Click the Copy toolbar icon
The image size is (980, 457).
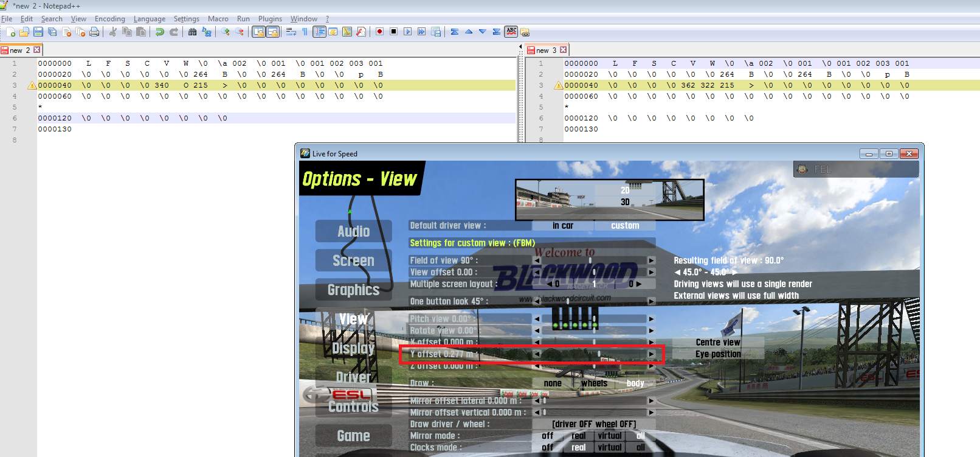127,32
